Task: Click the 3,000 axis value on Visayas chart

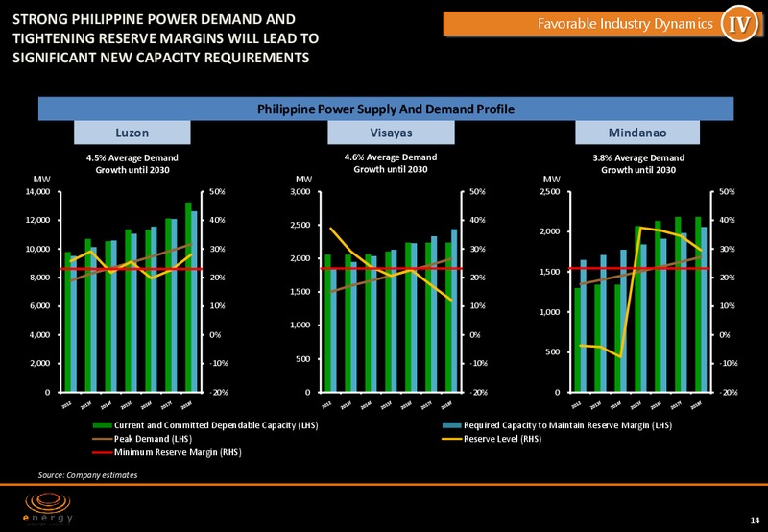Action: click(x=300, y=192)
